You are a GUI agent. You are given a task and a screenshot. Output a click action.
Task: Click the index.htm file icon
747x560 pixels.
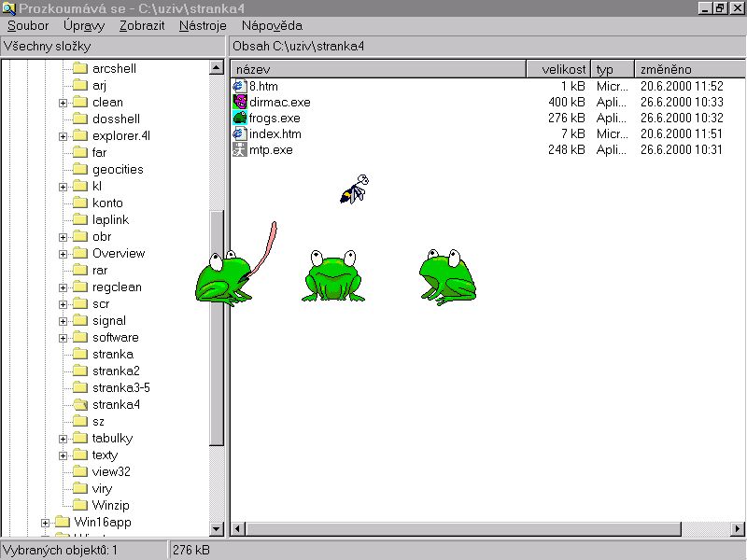(239, 133)
